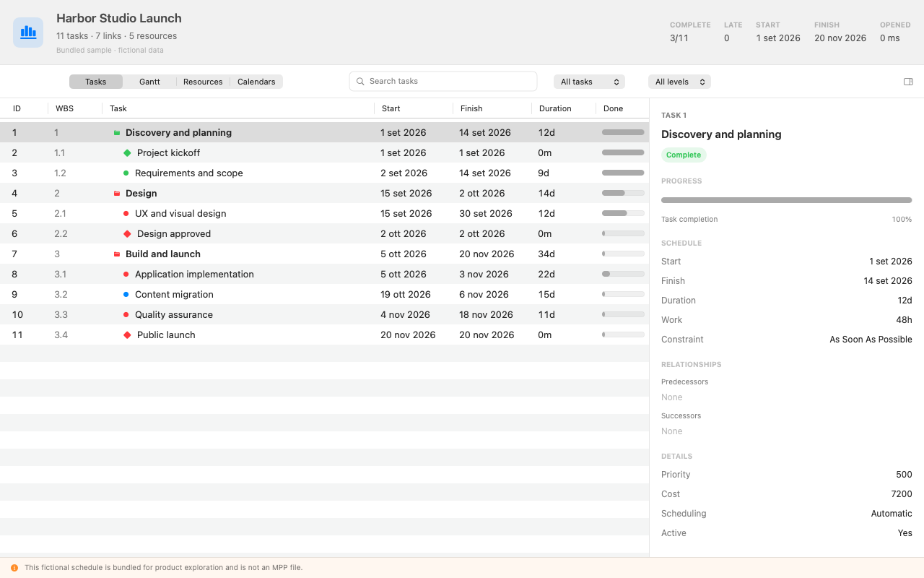Open the Resources tab
The width and height of the screenshot is (924, 578).
[x=203, y=82]
